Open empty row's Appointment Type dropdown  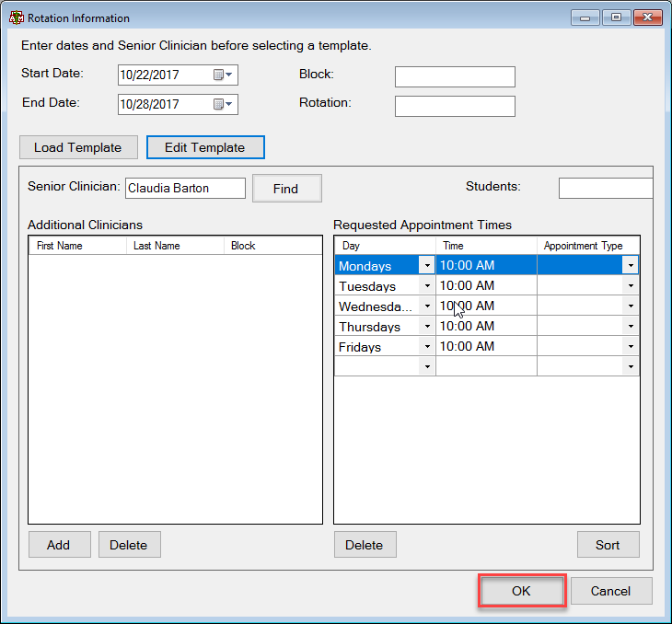pyautogui.click(x=631, y=366)
